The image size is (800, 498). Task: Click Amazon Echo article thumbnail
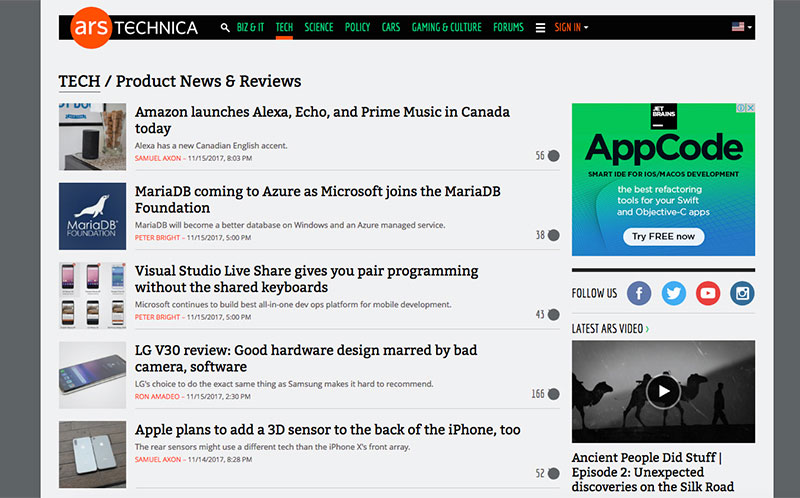92,137
